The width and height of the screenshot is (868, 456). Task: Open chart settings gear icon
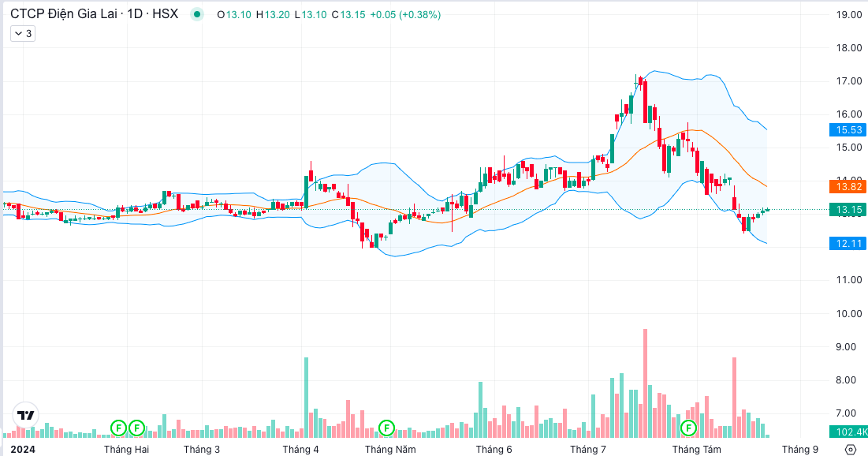(851, 449)
